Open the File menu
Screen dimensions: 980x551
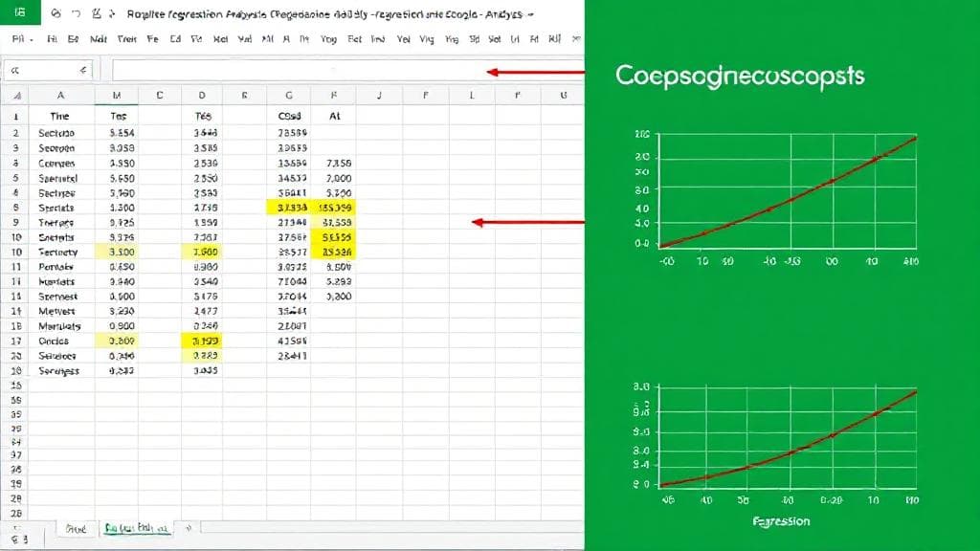pyautogui.click(x=16, y=40)
